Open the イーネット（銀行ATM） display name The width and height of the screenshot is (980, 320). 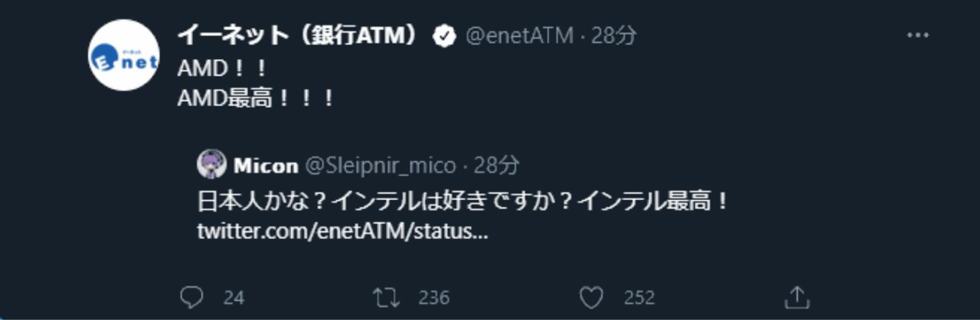pos(299,35)
